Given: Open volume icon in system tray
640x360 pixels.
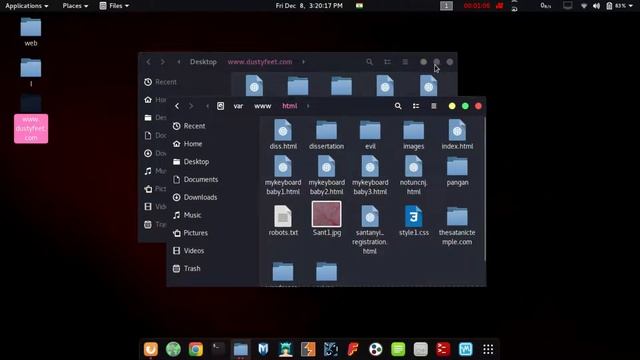Looking at the screenshot, I should coord(596,6).
